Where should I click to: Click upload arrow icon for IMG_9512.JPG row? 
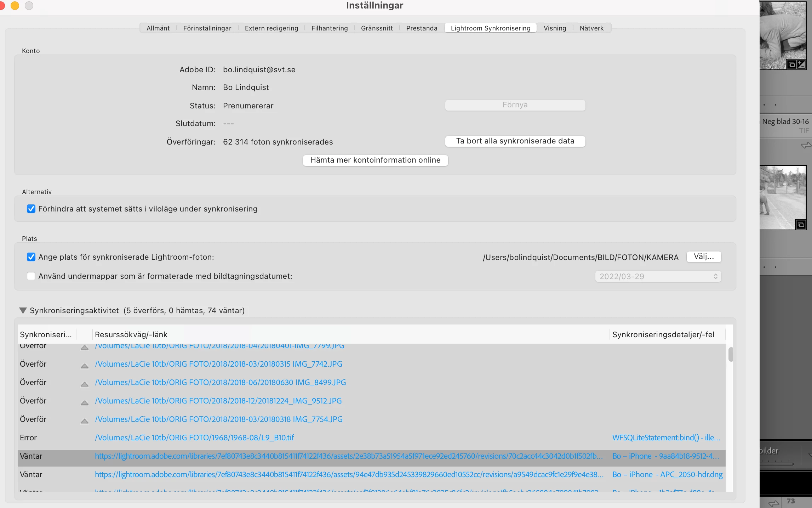[84, 402]
